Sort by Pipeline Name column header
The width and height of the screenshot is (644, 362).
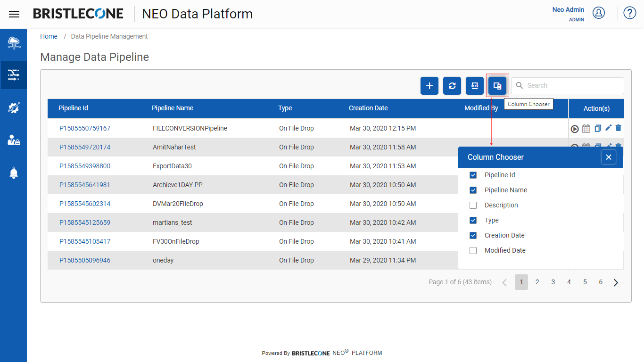pyautogui.click(x=173, y=108)
